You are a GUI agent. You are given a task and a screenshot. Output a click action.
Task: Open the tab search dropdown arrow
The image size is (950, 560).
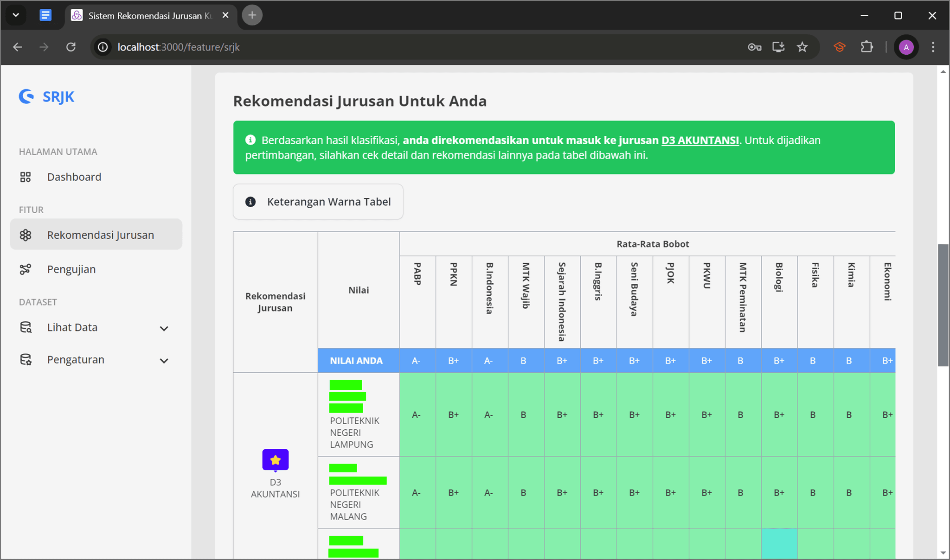coord(16,15)
